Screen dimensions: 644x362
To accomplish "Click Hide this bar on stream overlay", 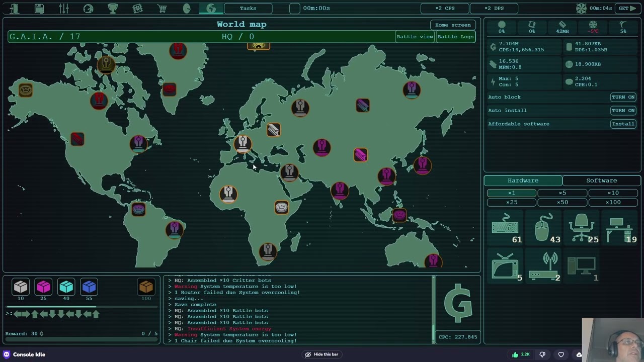I will click(x=321, y=354).
